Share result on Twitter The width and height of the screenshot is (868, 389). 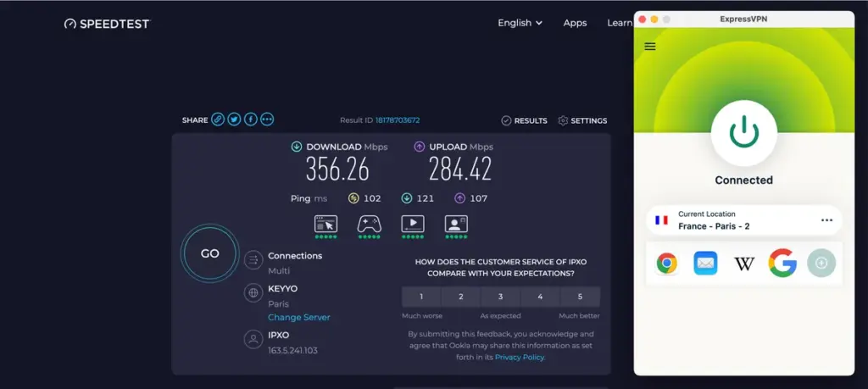pyautogui.click(x=234, y=119)
